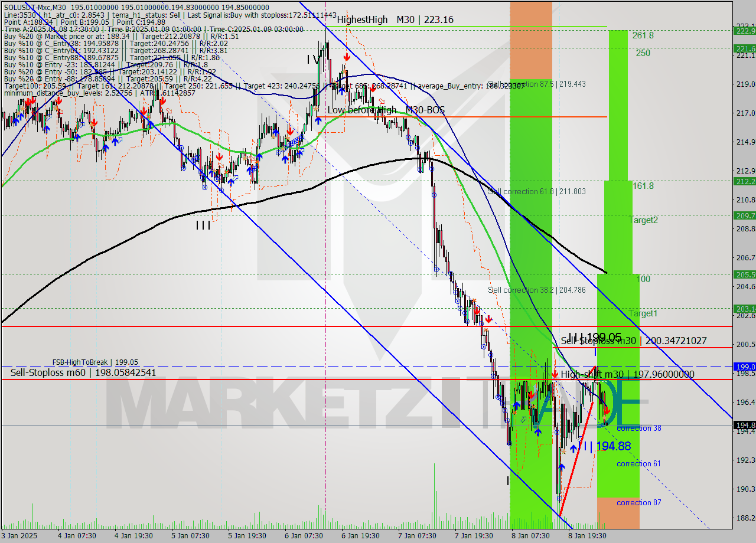This screenshot has width=756, height=543.
Task: Click the green 212.2 price axis tag
Action: (x=745, y=181)
